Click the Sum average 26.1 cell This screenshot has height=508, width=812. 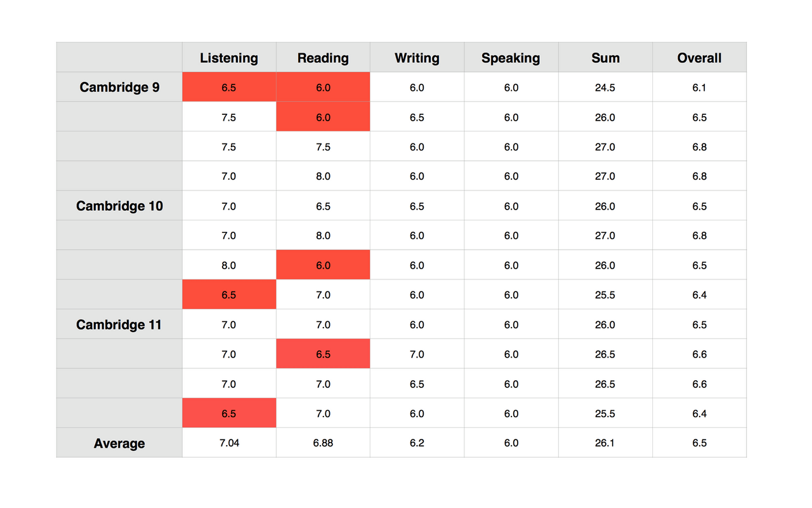[x=605, y=443]
